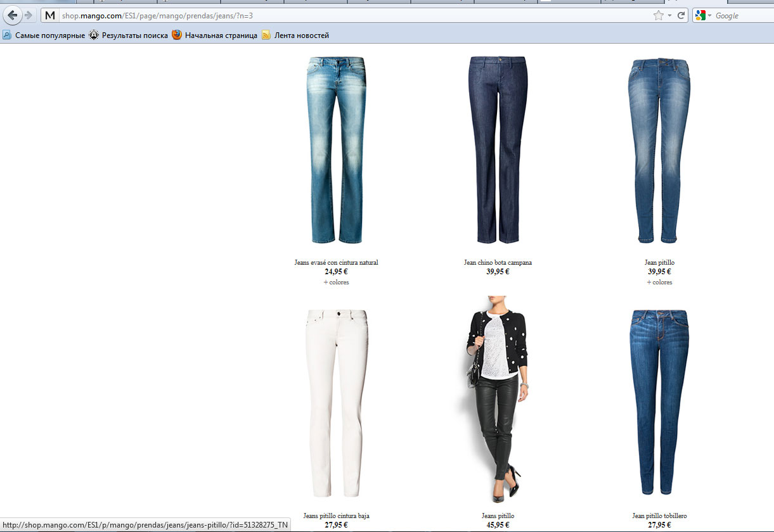Viewport: 774px width, 532px height.
Task: Click the Google search input field
Action: tap(742, 15)
